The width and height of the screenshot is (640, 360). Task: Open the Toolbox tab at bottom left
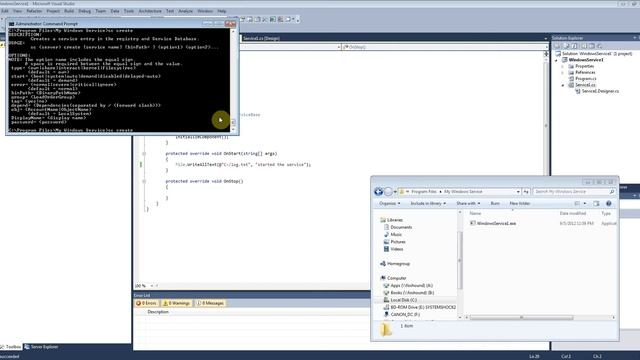coord(11,347)
